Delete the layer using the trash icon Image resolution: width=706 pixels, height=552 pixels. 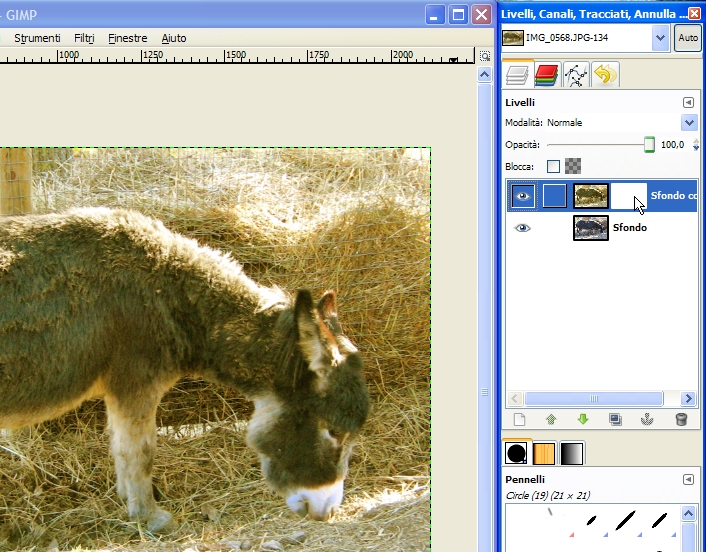point(681,420)
